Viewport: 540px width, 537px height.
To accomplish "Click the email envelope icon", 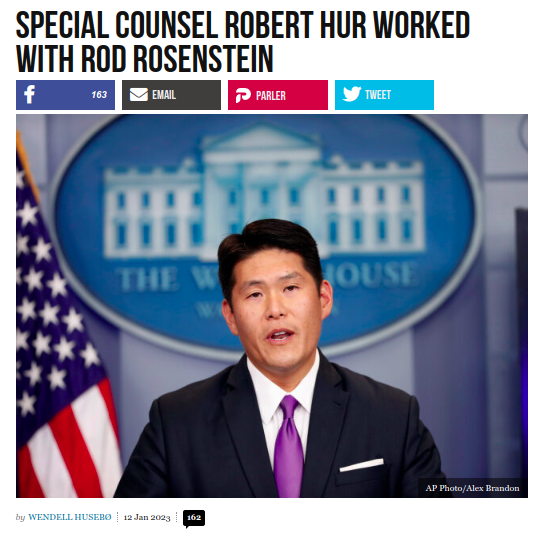I will pyautogui.click(x=138, y=95).
